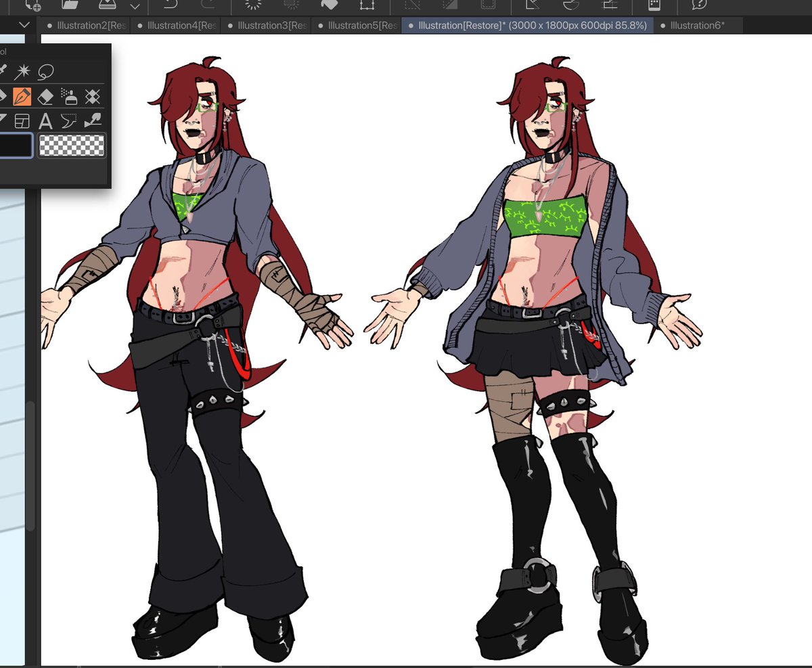This screenshot has height=668, width=812.
Task: Select the main black color swatch
Action: point(15,145)
